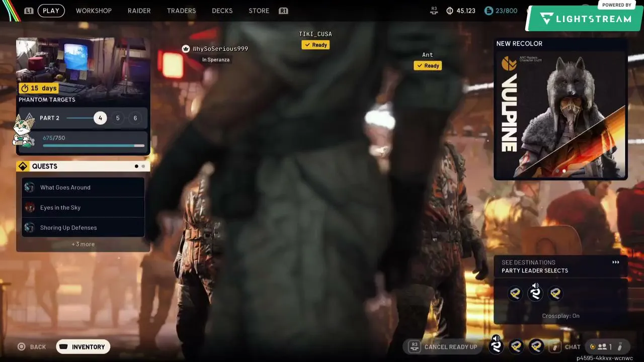Image resolution: width=644 pixels, height=362 pixels.
Task: Click the What Goes Around quest icon
Action: click(30, 188)
